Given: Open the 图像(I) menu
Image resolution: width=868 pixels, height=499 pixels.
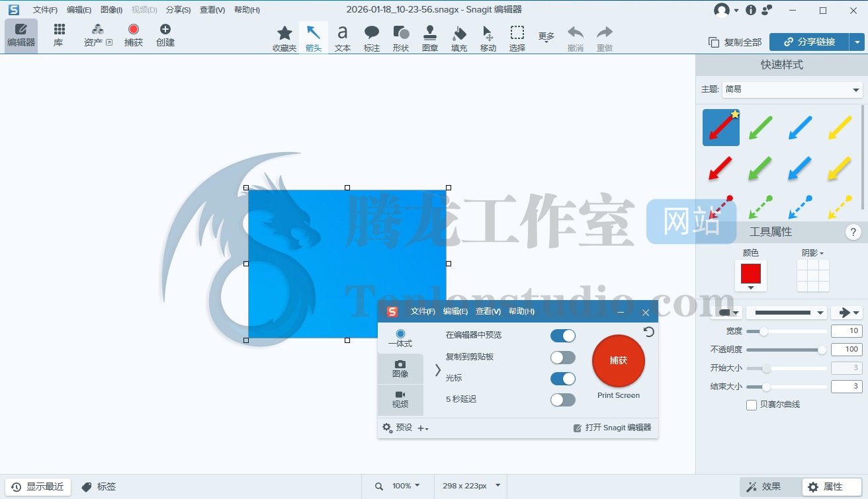Looking at the screenshot, I should click(111, 10).
